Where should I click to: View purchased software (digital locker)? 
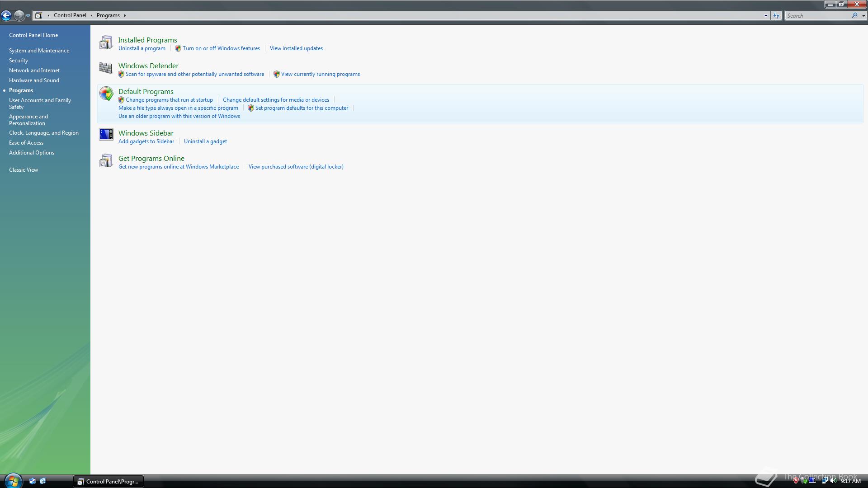[296, 167]
